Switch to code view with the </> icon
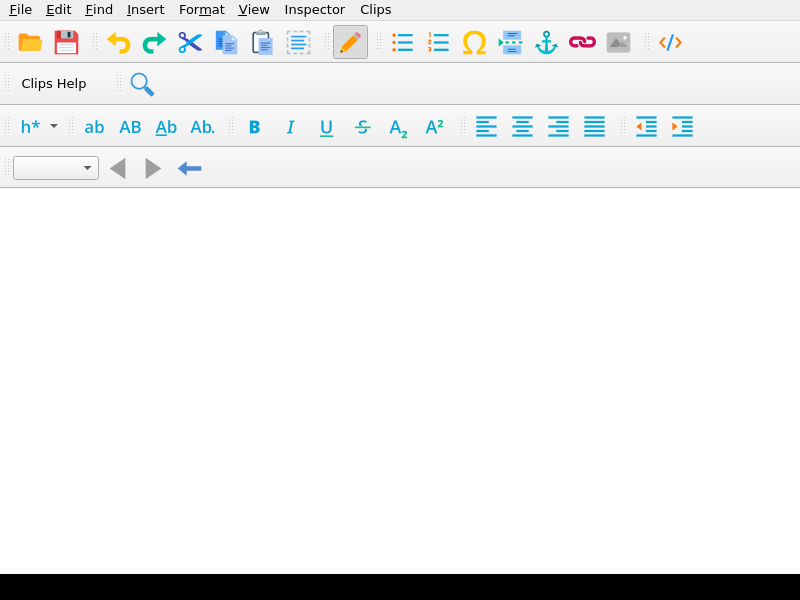Image resolution: width=800 pixels, height=600 pixels. [669, 42]
